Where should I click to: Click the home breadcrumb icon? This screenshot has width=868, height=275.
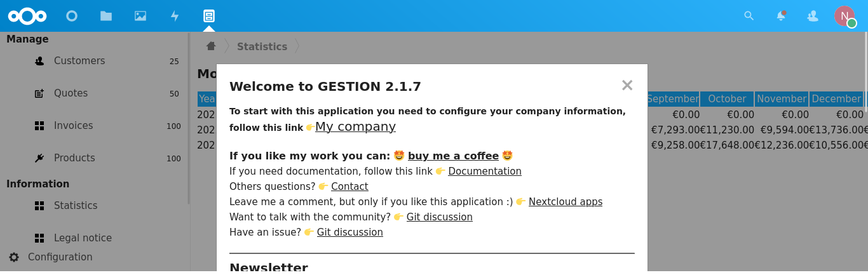[x=211, y=46]
